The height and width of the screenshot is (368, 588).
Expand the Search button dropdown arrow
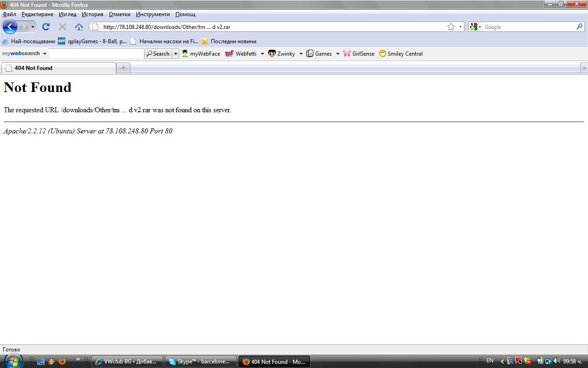tap(175, 54)
